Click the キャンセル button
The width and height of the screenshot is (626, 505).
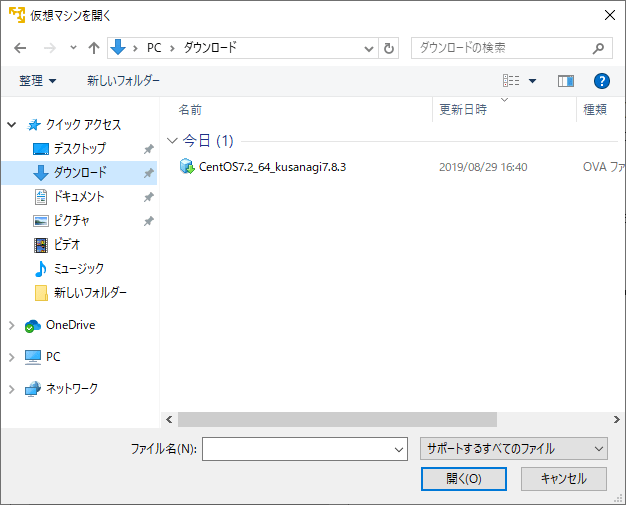point(564,479)
